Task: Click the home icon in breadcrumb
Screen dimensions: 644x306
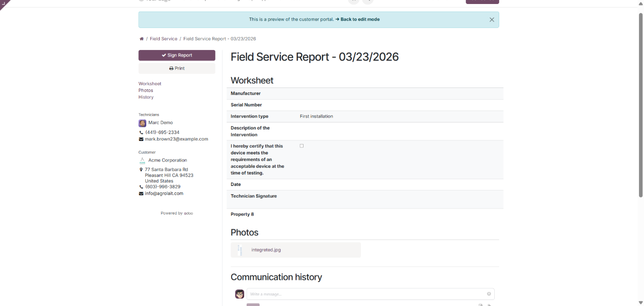Action: click(x=142, y=39)
